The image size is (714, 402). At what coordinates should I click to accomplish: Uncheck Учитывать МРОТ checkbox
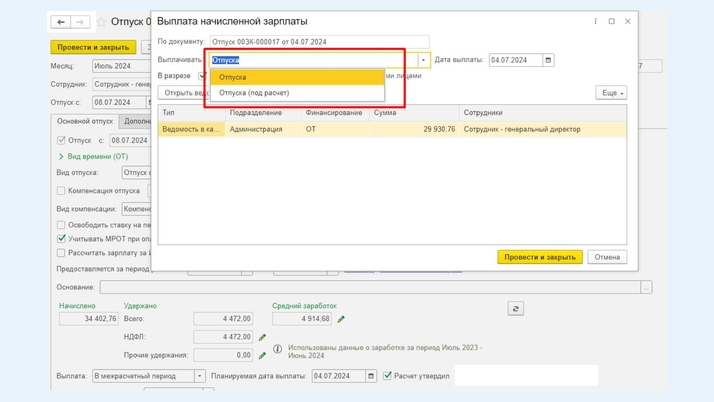point(62,239)
